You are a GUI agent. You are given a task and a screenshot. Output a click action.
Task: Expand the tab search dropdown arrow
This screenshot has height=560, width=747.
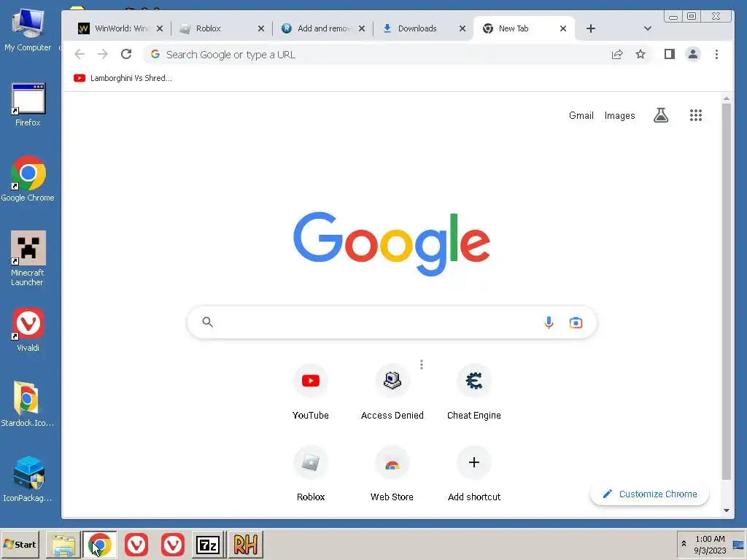click(x=648, y=28)
